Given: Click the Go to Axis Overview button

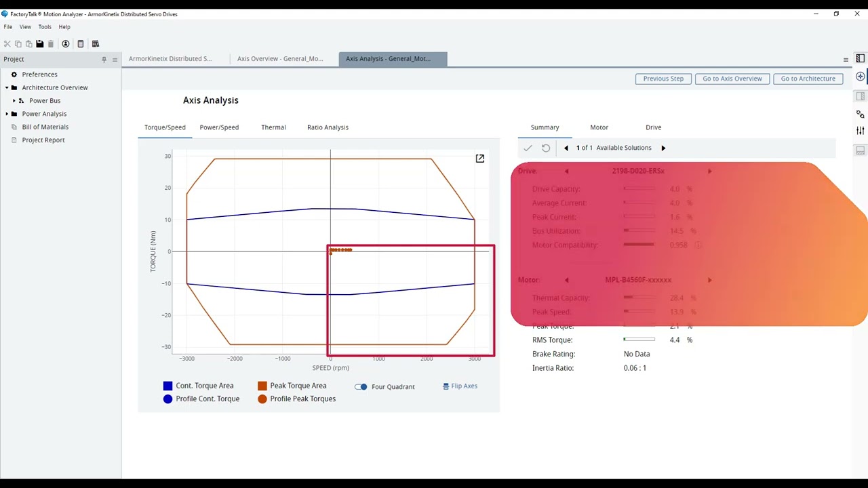Looking at the screenshot, I should point(732,79).
